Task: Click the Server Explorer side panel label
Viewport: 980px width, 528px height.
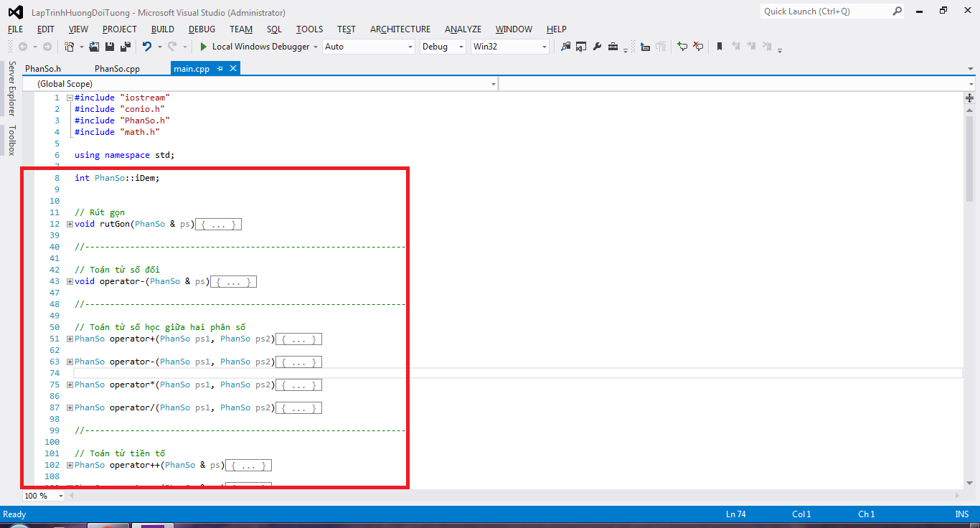Action: tap(11, 88)
